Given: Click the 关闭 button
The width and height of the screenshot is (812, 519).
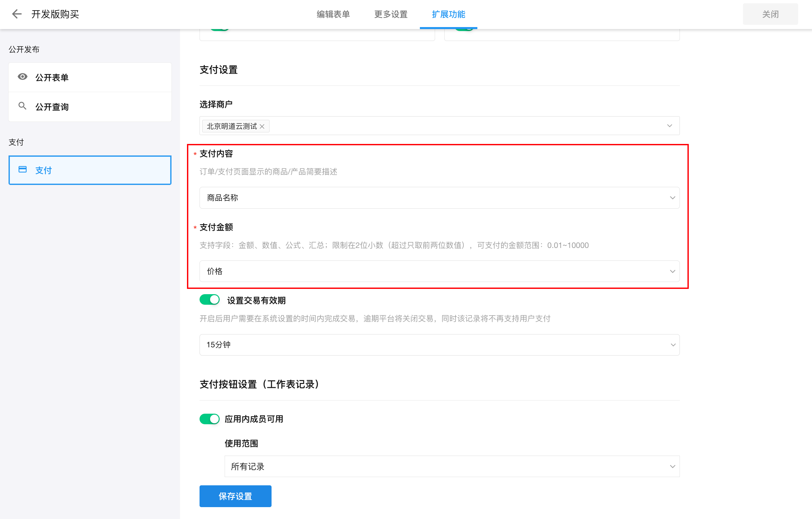Looking at the screenshot, I should 770,14.
